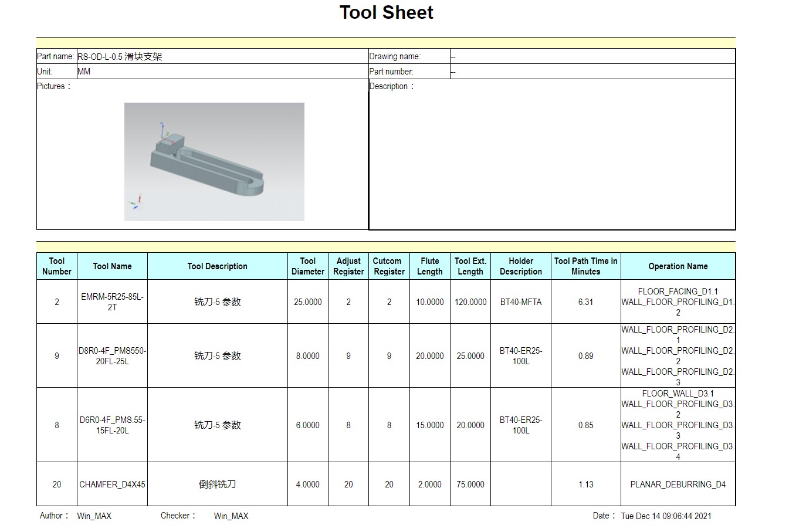Screen dimensions: 806x532
Task: Click the Operation Name column header
Action: 678,266
